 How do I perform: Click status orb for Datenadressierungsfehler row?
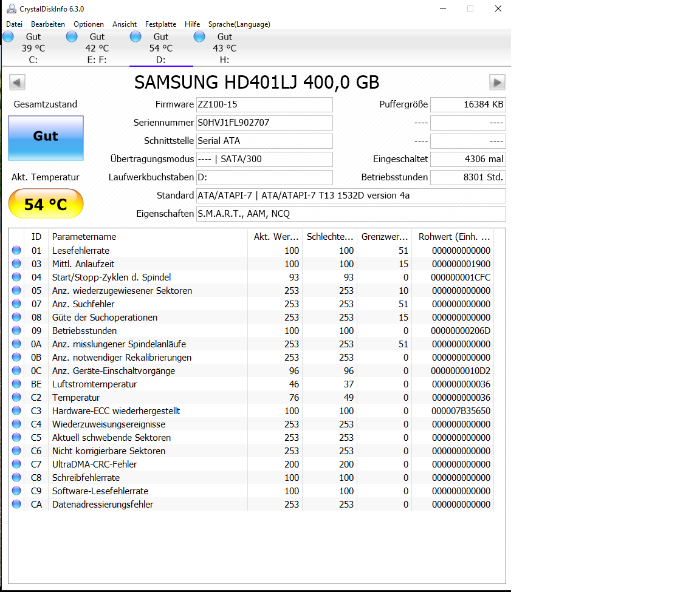(16, 504)
